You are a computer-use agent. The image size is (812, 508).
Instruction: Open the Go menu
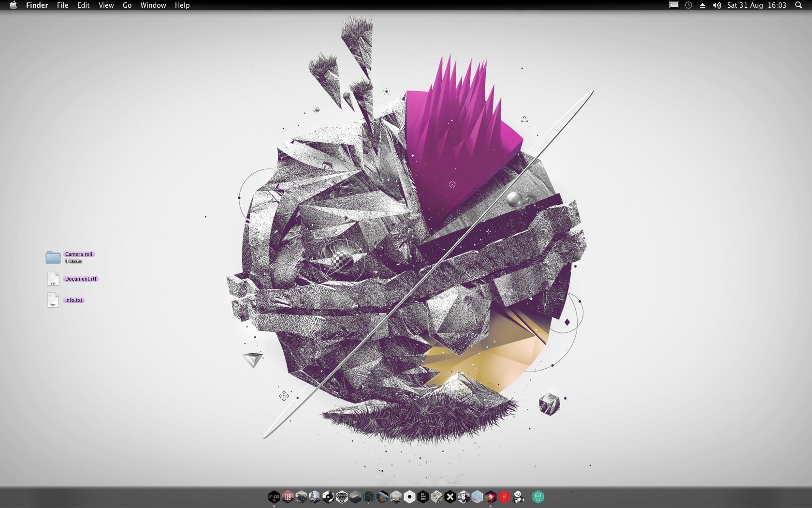pos(127,5)
